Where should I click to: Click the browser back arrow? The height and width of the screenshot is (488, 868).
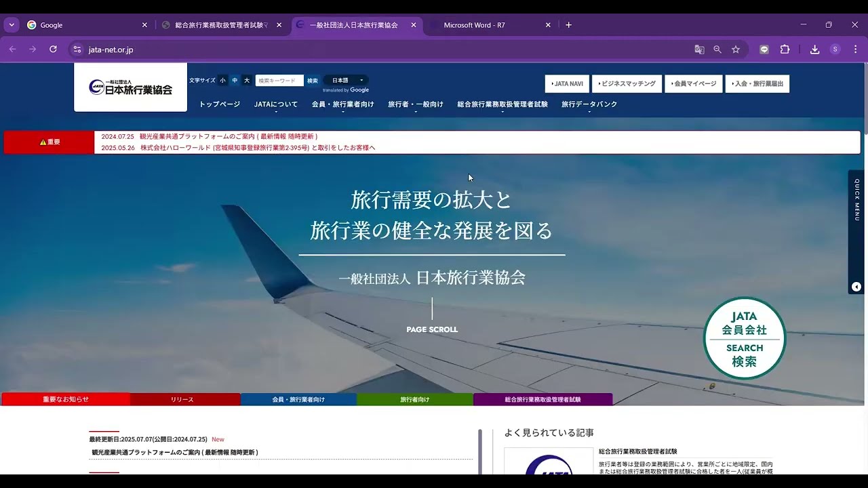point(12,49)
